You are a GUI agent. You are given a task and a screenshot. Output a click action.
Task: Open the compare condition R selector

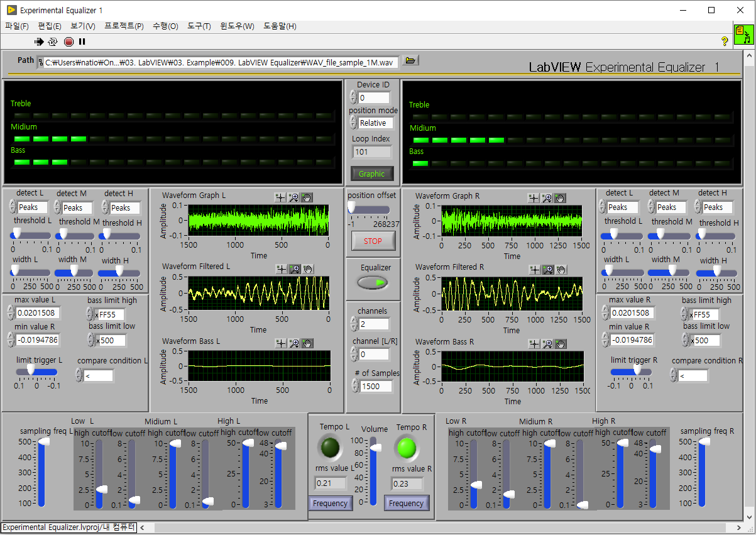(x=693, y=375)
